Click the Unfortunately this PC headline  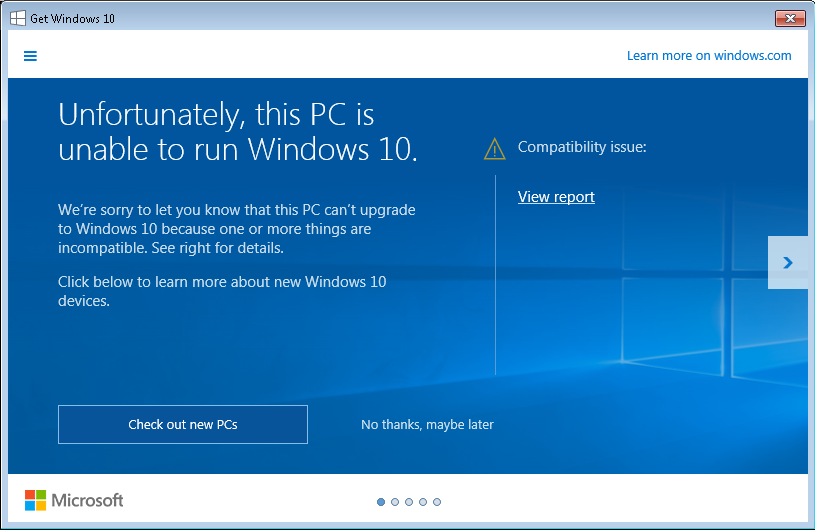click(238, 131)
